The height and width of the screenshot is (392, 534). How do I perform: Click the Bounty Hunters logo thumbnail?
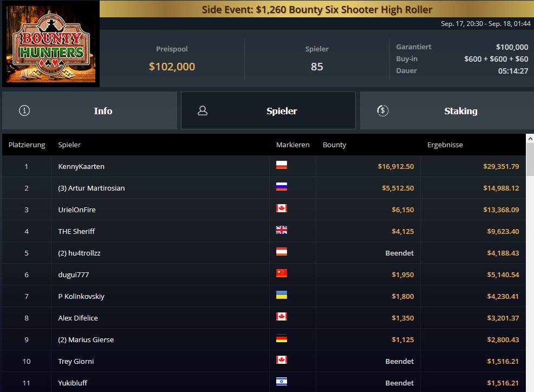51,44
